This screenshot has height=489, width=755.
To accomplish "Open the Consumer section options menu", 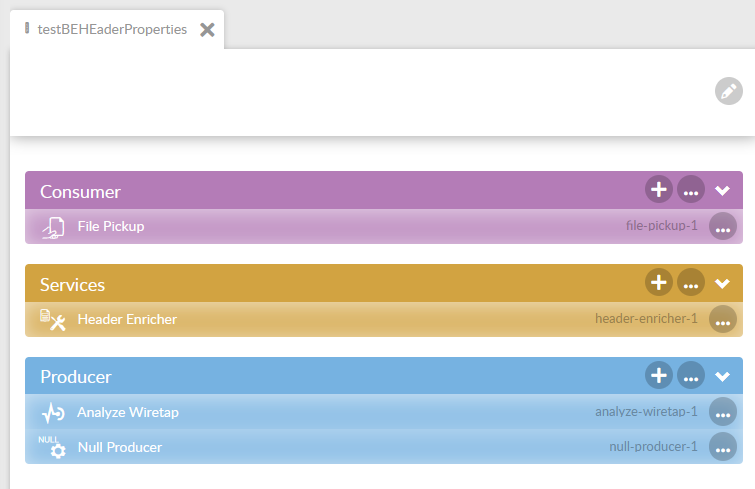I will 691,190.
